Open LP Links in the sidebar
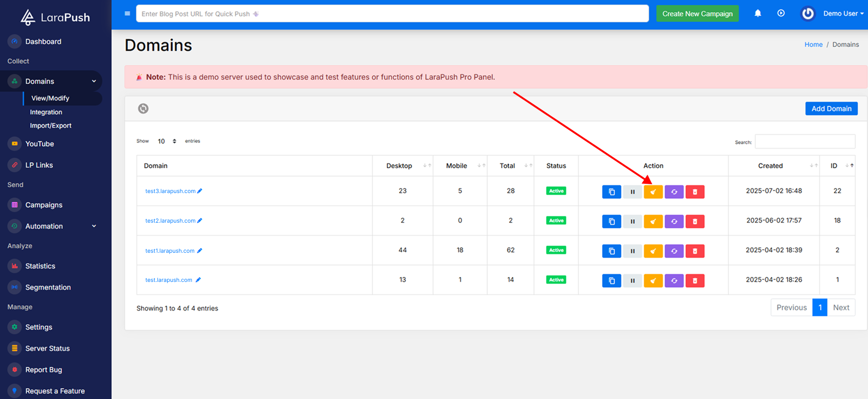This screenshot has height=399, width=868. [x=39, y=165]
